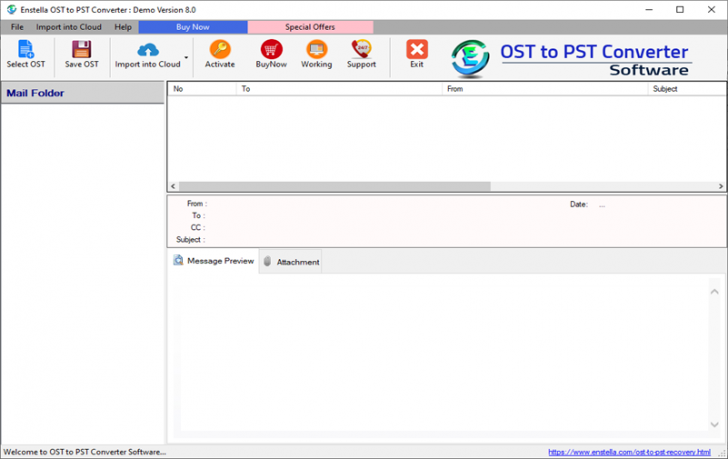The height and width of the screenshot is (459, 728).
Task: Click the blue Buy Now banner button
Action: coord(193,27)
